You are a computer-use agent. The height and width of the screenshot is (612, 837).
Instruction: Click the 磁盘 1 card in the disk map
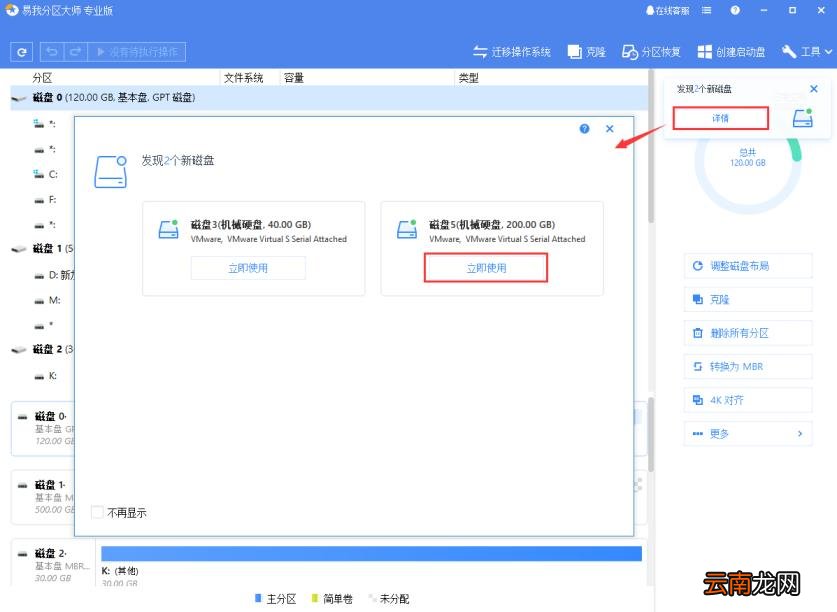tap(43, 497)
